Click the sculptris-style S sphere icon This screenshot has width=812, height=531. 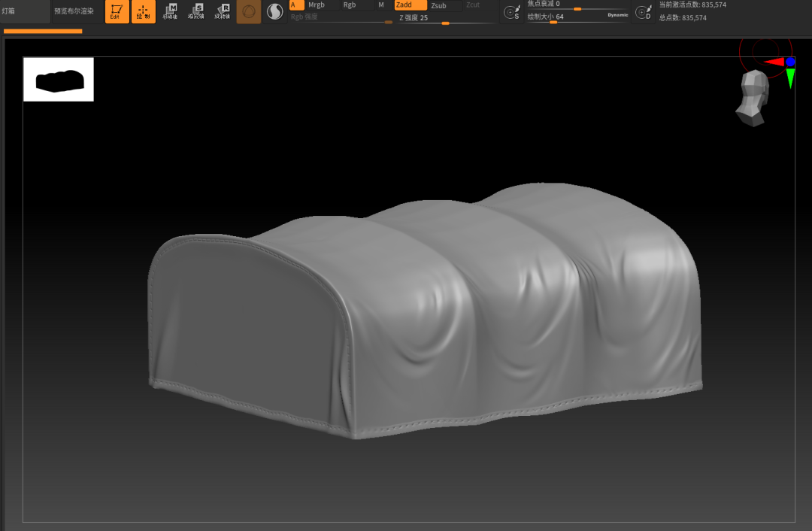point(274,11)
